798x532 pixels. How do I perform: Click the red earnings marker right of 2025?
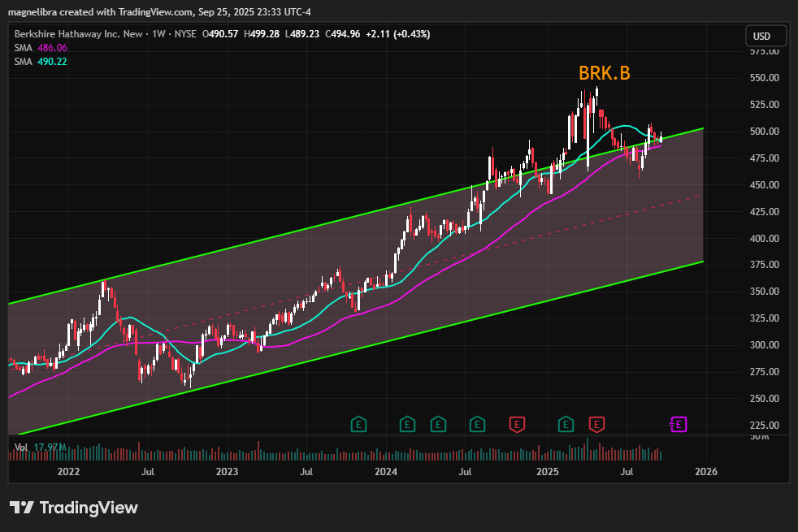click(596, 424)
